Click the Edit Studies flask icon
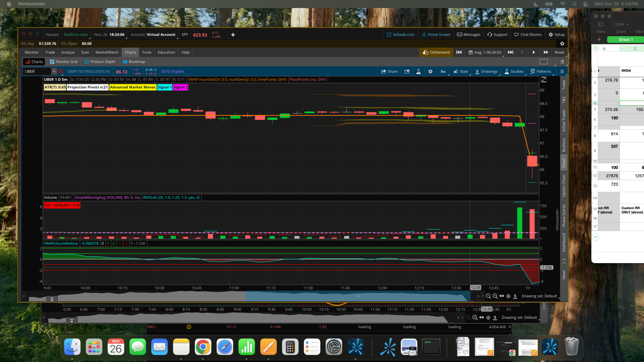644x362 pixels. point(418,71)
